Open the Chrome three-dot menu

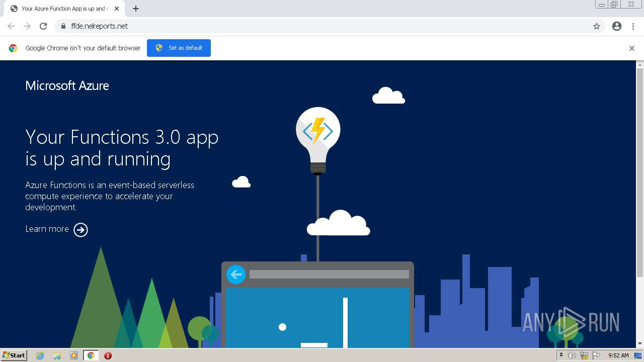pos(633,26)
